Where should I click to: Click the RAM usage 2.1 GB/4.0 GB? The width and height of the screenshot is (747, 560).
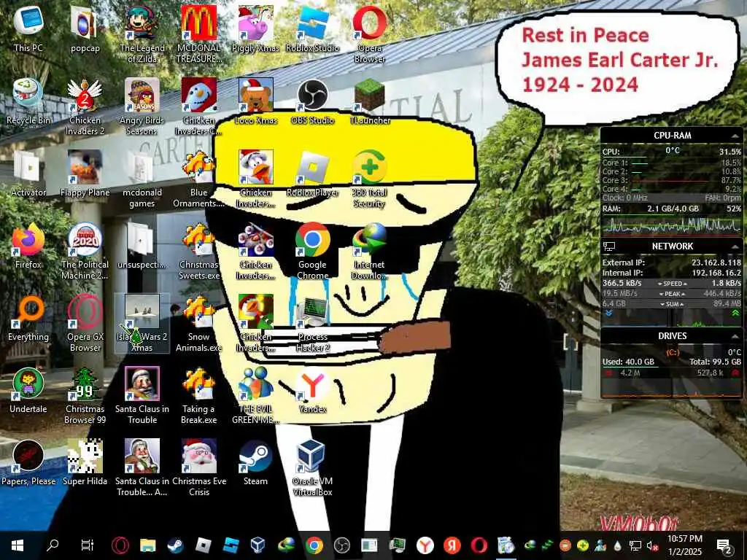click(673, 209)
